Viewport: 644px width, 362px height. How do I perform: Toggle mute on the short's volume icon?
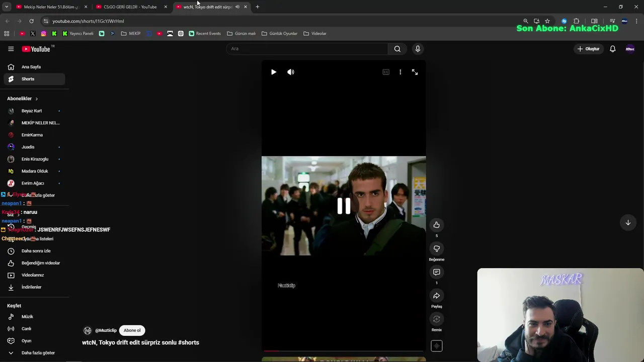(291, 72)
